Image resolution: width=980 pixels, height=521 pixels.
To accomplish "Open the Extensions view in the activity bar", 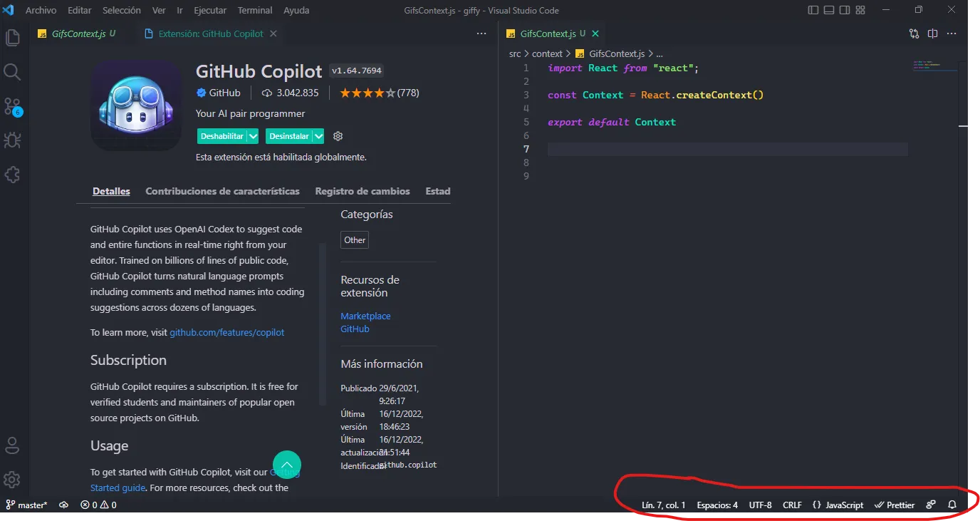I will (13, 174).
